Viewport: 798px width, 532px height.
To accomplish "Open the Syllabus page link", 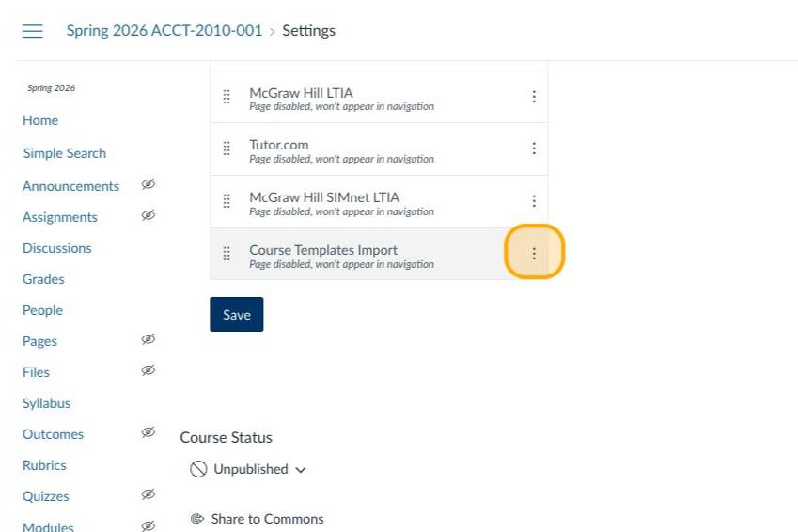I will click(47, 403).
